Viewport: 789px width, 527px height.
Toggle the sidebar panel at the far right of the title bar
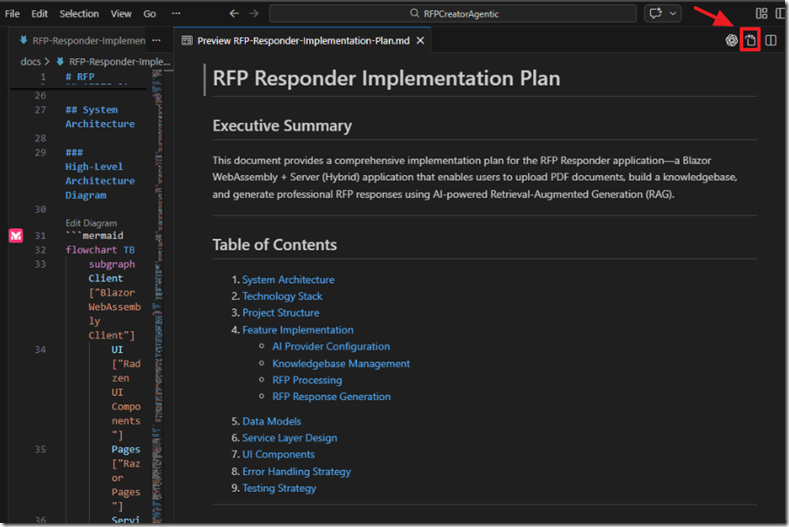(780, 14)
